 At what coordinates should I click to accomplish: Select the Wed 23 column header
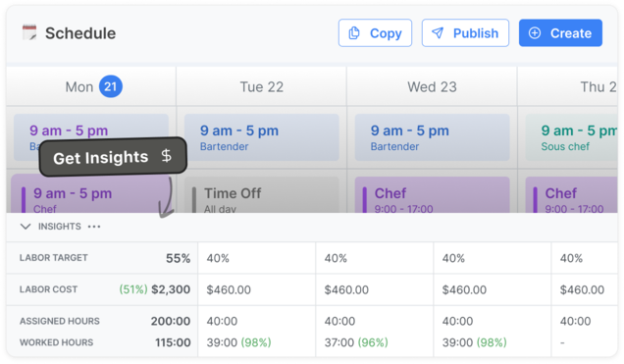(432, 86)
